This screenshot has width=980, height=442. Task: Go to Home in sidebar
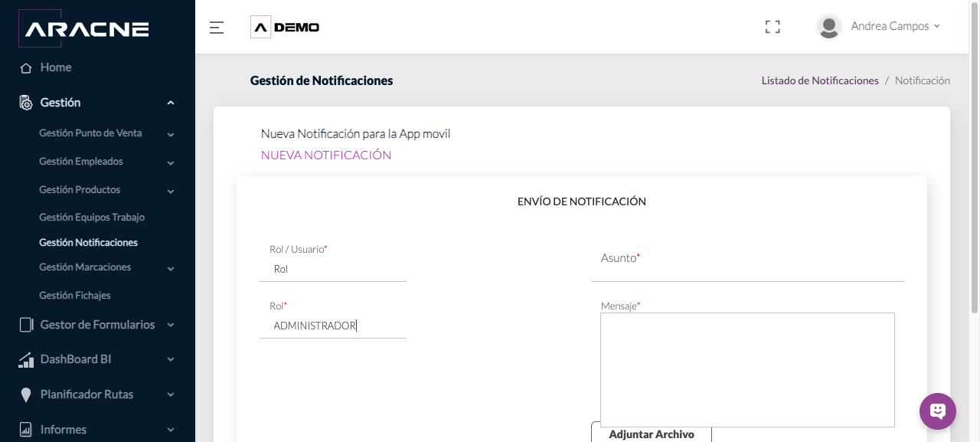point(56,67)
